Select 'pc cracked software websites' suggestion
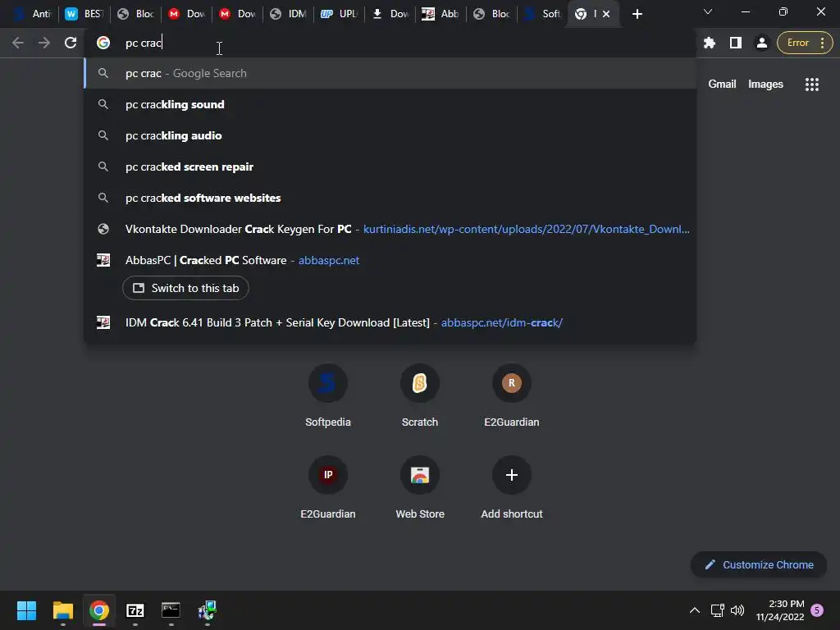Screen dimensions: 840x630 [390, 198]
